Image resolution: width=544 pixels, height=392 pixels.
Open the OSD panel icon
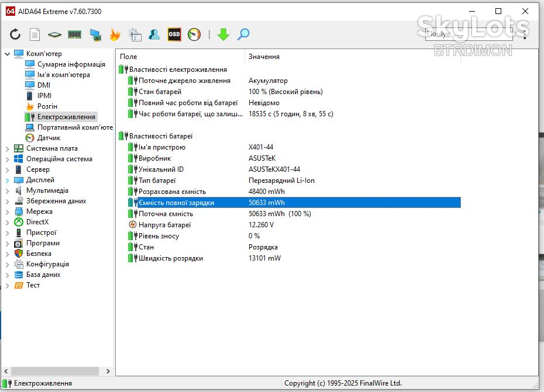click(x=174, y=34)
